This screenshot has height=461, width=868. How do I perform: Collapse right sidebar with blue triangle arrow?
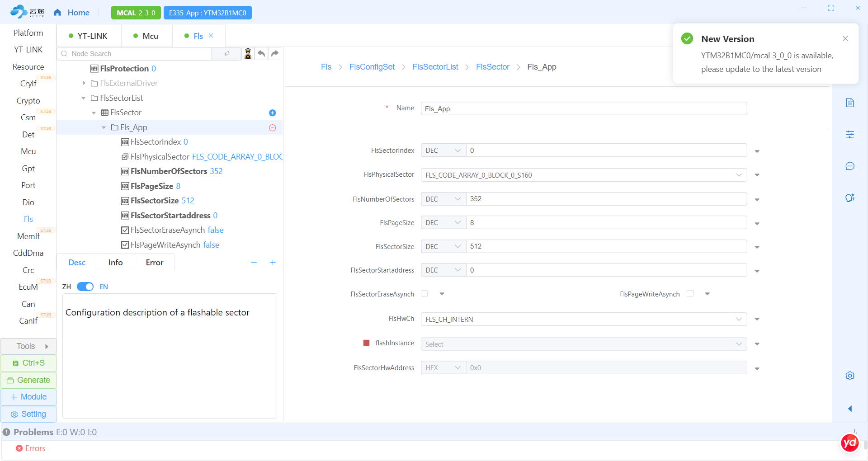click(850, 409)
